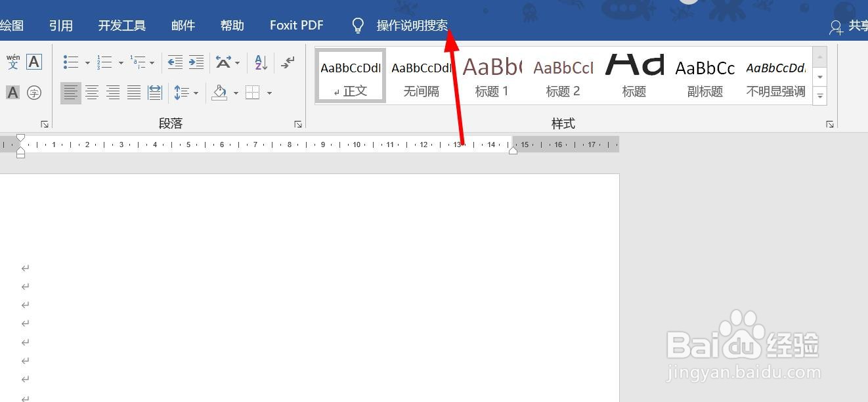The image size is (868, 402).
Task: Open the 开发工具 ribbon tab
Action: pyautogui.click(x=122, y=26)
